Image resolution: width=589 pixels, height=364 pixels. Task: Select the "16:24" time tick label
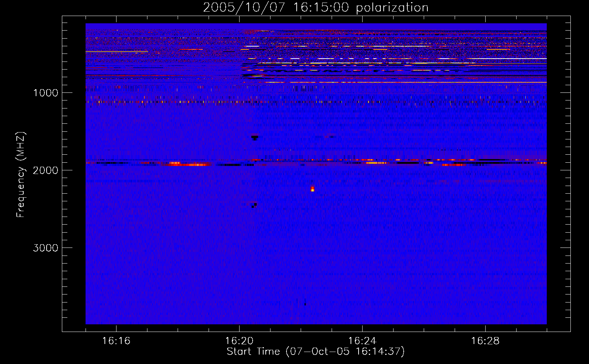(x=362, y=341)
